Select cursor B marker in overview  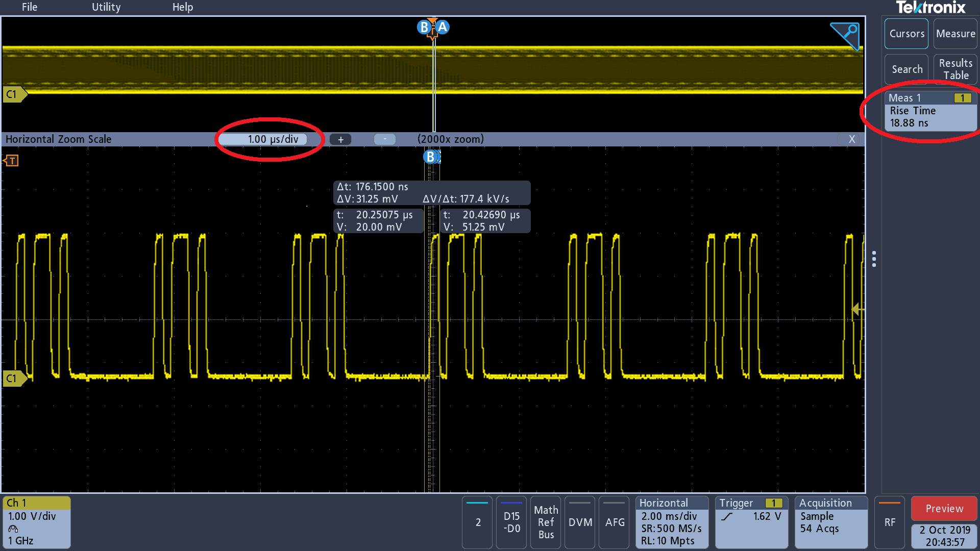(x=424, y=27)
